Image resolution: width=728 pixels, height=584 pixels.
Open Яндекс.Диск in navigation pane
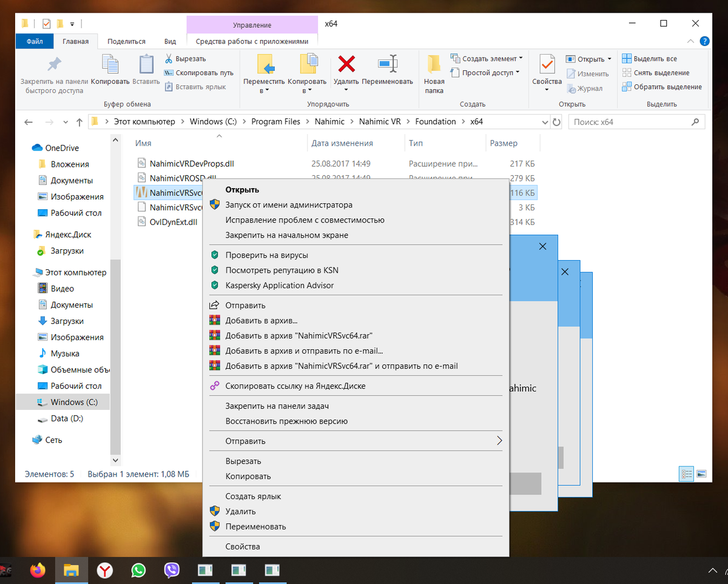point(68,234)
